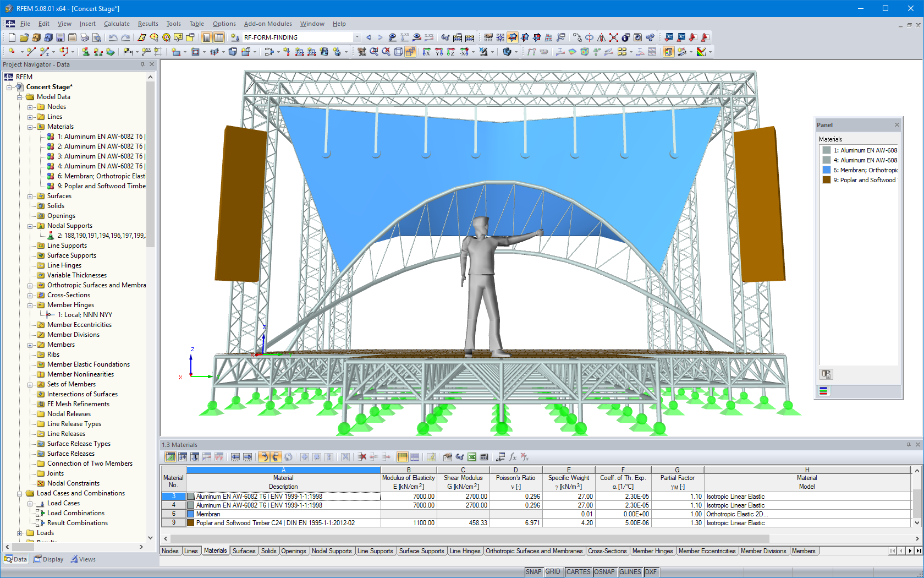Toggle SNAP in the status bar
Screen dimensions: 924x578
(533, 571)
